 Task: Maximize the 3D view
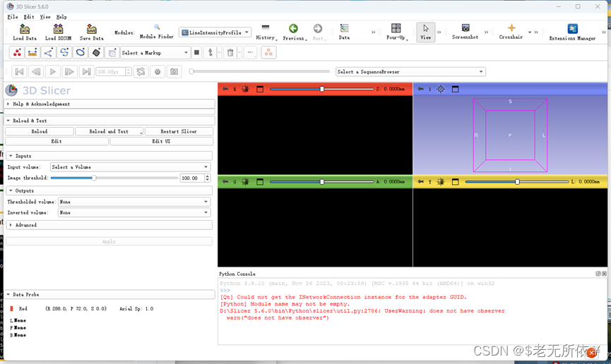(455, 89)
